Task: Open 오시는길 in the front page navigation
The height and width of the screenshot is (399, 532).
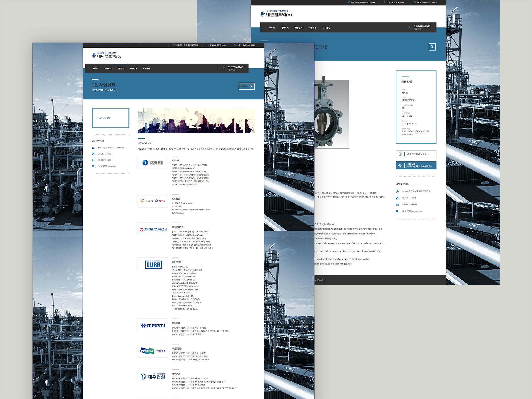Action: click(146, 69)
